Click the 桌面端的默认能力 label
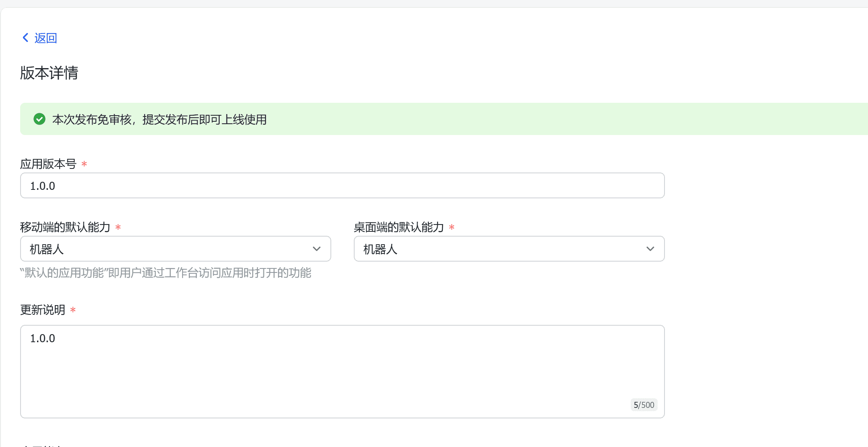868x447 pixels. click(x=399, y=227)
